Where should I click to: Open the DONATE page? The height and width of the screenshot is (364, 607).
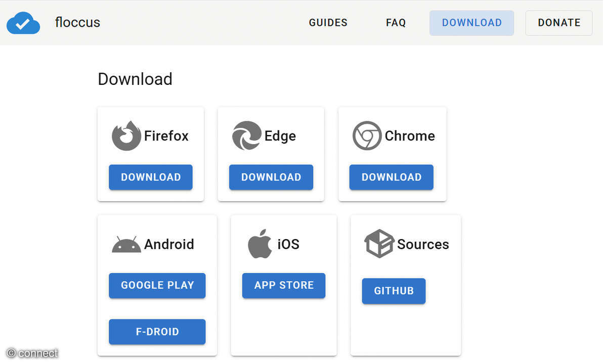[559, 22]
